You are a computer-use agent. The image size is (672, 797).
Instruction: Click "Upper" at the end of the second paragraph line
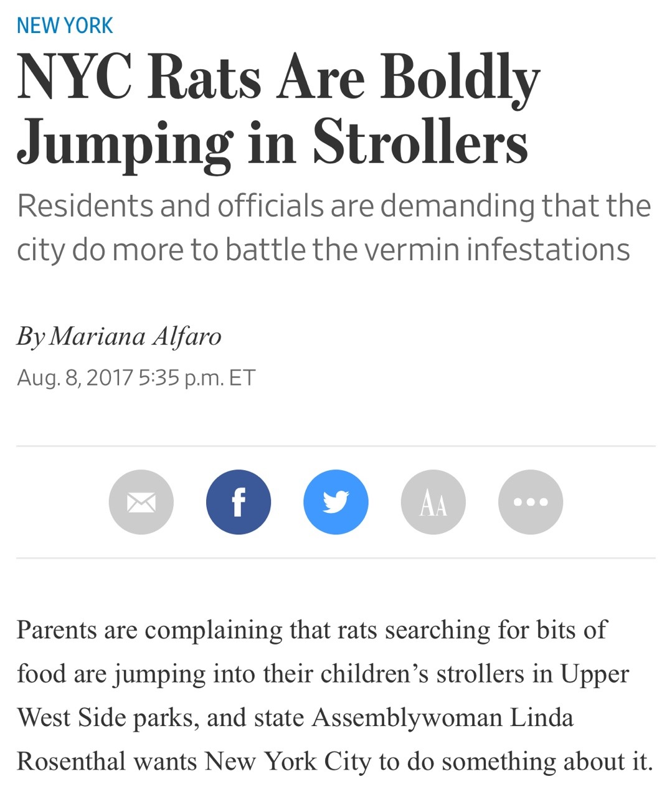[x=594, y=674]
